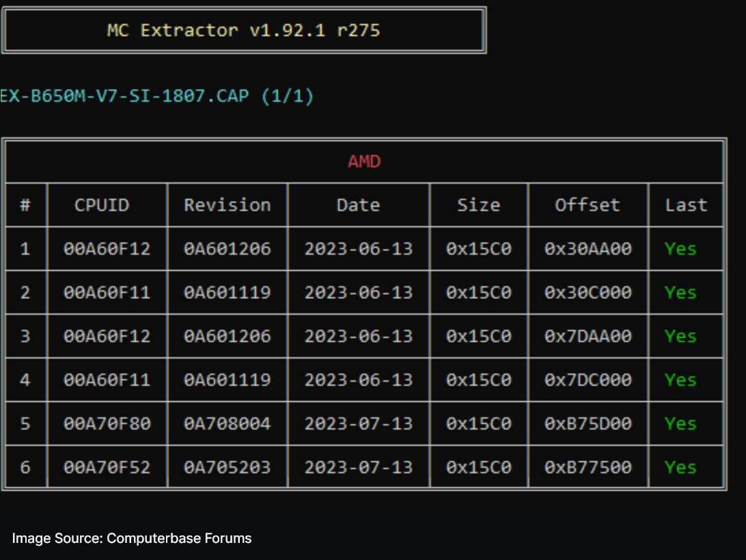The image size is (746, 560).
Task: Select revision 0A708004
Action: (x=227, y=424)
